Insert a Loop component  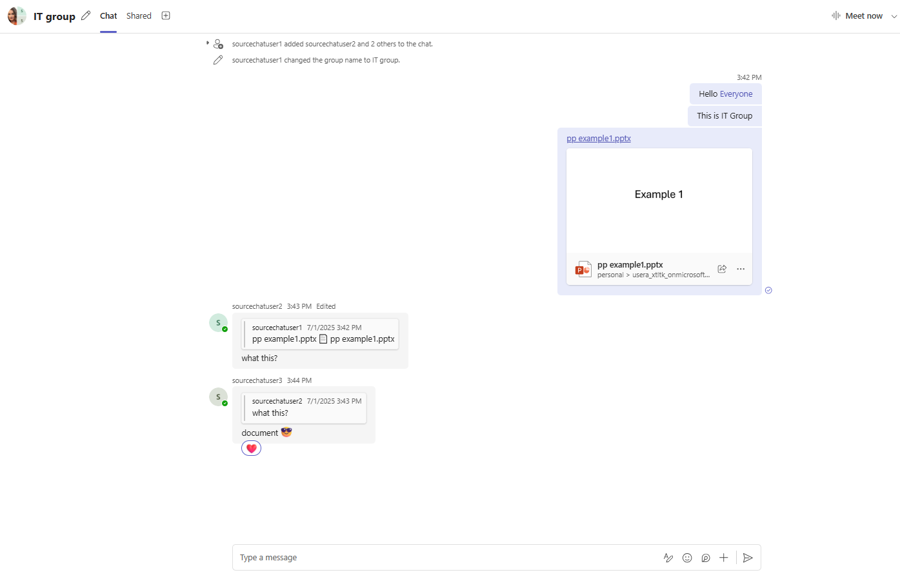705,558
